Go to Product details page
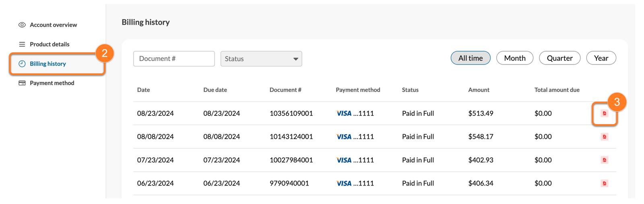644x204 pixels. pos(50,44)
